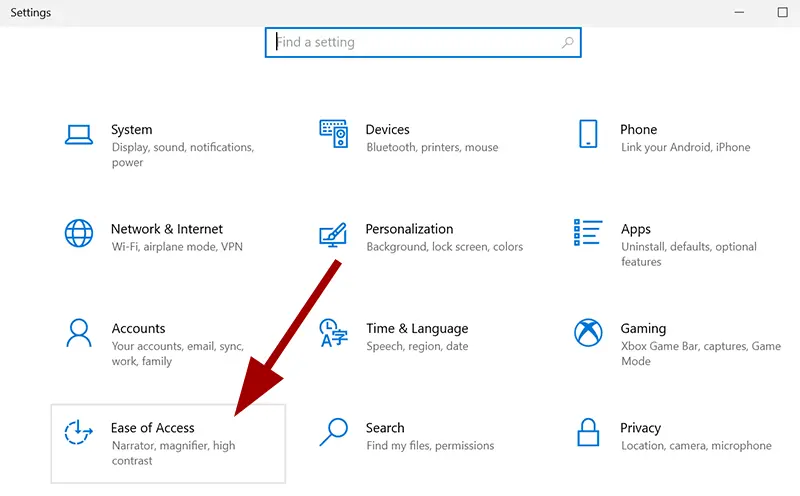This screenshot has height=496, width=800.
Task: Click the Devices keyboard and speaker icon
Action: (334, 134)
